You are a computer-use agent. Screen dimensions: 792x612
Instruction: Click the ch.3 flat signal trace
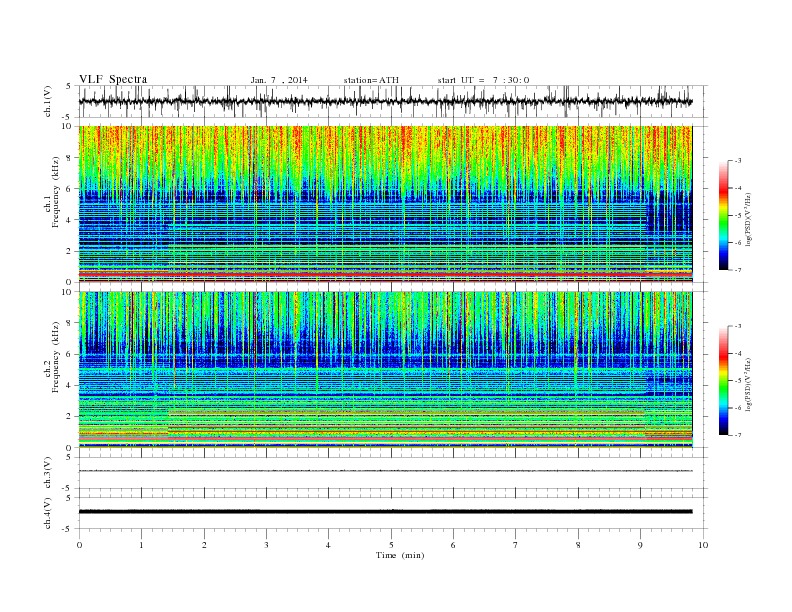[385, 471]
